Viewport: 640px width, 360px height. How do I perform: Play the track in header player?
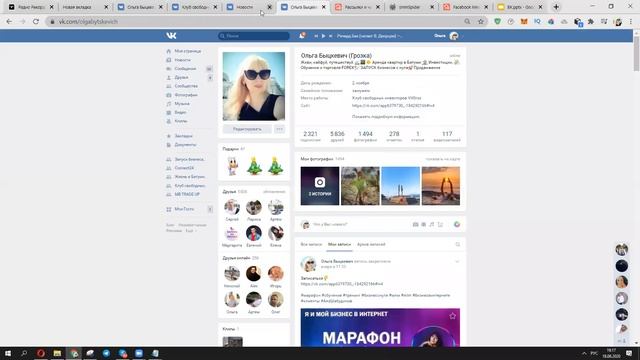coord(323,36)
